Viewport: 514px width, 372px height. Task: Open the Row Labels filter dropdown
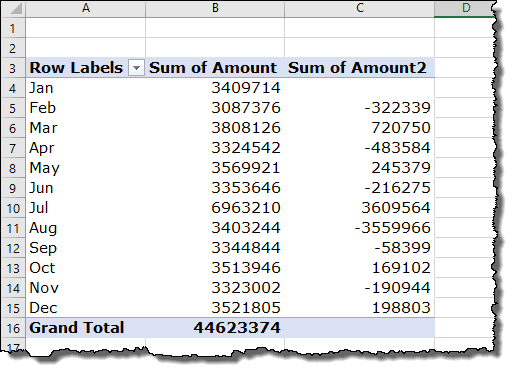[x=136, y=68]
